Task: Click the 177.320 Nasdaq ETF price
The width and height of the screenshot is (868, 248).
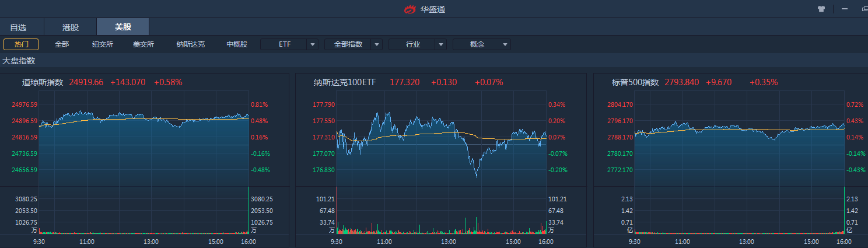Action: [x=404, y=82]
